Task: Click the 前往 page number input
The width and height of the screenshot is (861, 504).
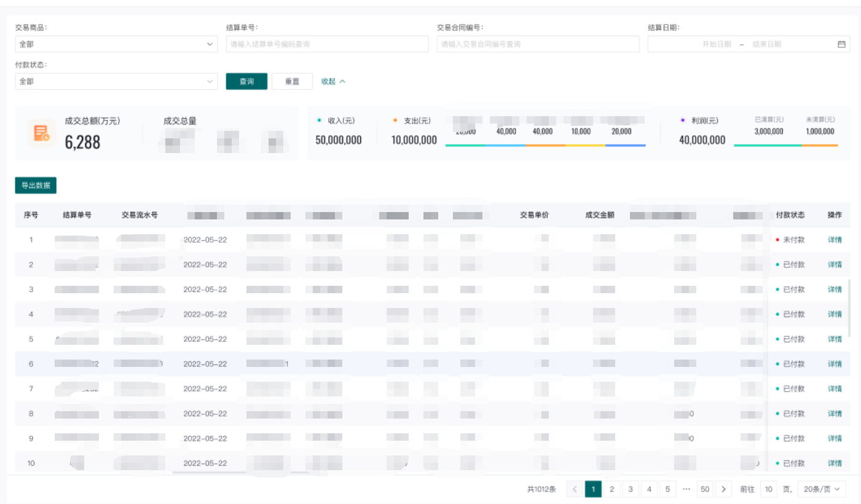Action: (768, 489)
